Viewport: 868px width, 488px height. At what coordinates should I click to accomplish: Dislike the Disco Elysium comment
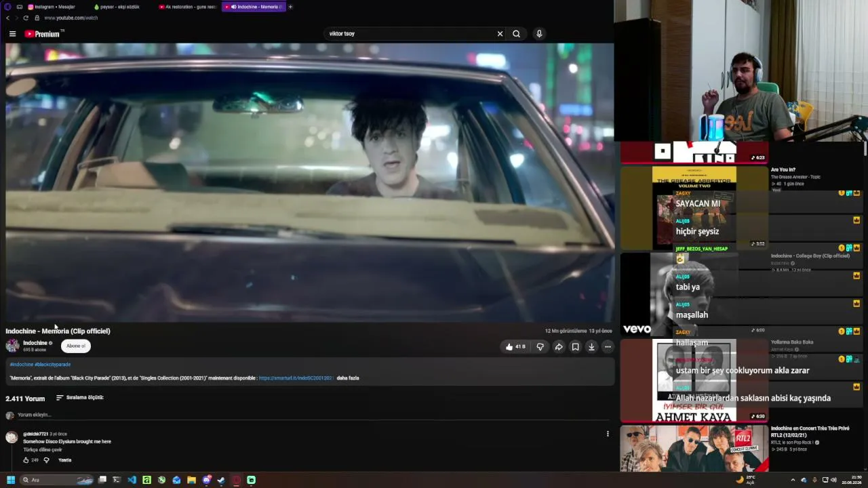pos(46,460)
